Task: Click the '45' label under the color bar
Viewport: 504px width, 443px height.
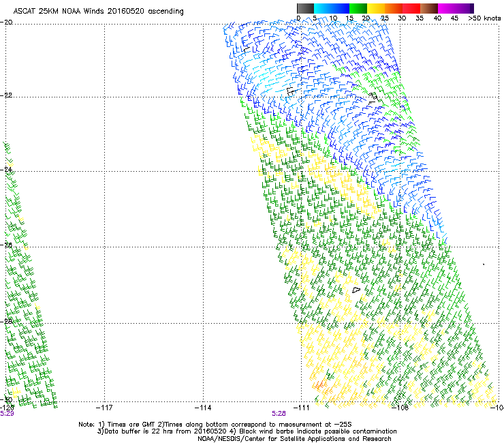Action: [x=454, y=18]
